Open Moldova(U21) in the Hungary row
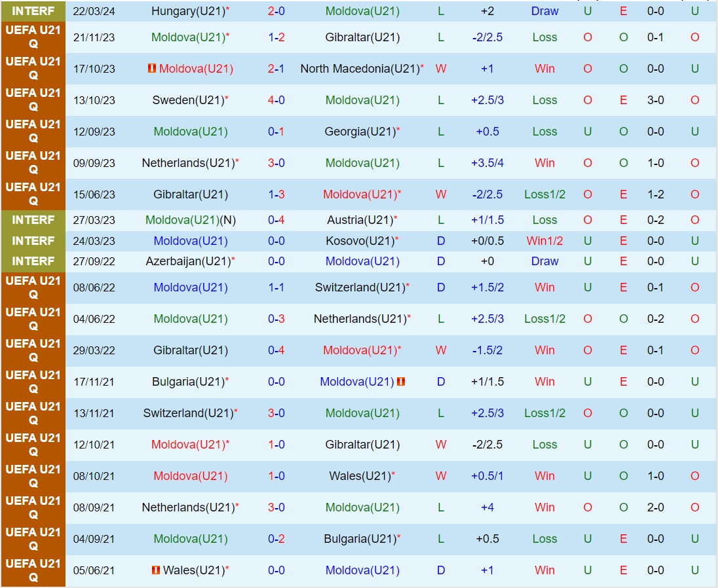 click(x=363, y=11)
